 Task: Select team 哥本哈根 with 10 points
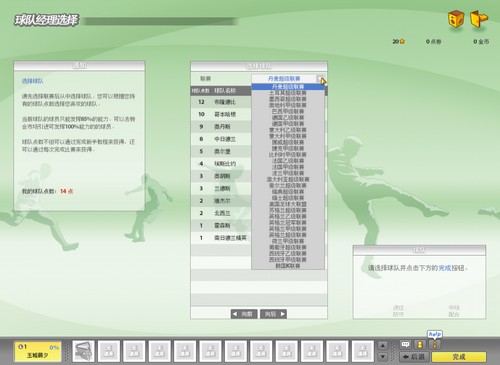coord(221,114)
